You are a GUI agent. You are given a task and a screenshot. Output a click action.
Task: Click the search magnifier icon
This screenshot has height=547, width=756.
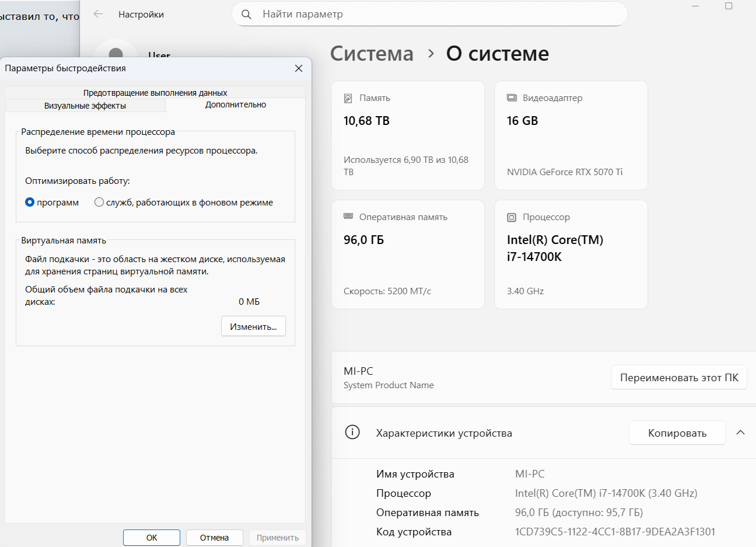click(x=246, y=14)
